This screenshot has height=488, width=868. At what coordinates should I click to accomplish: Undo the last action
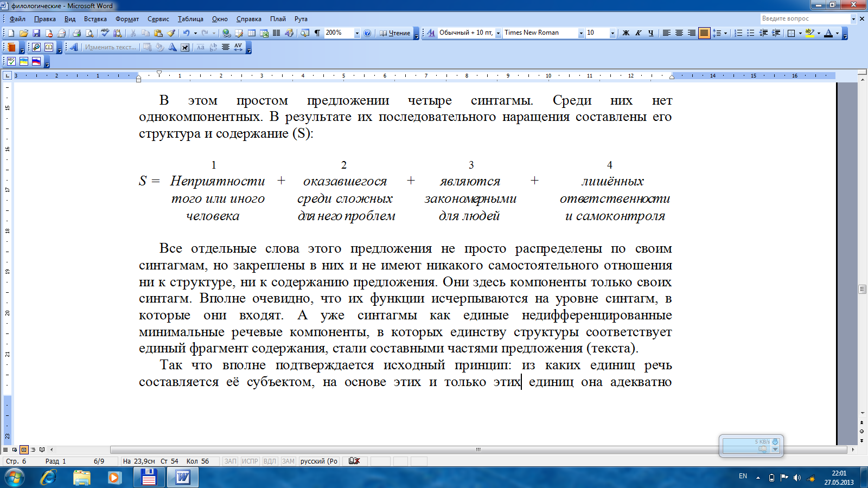[186, 33]
